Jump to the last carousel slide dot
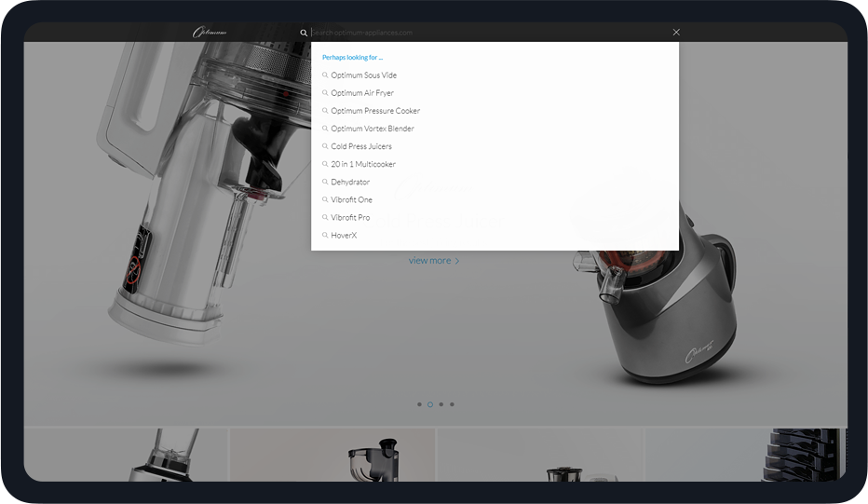The width and height of the screenshot is (868, 504). pos(453,404)
